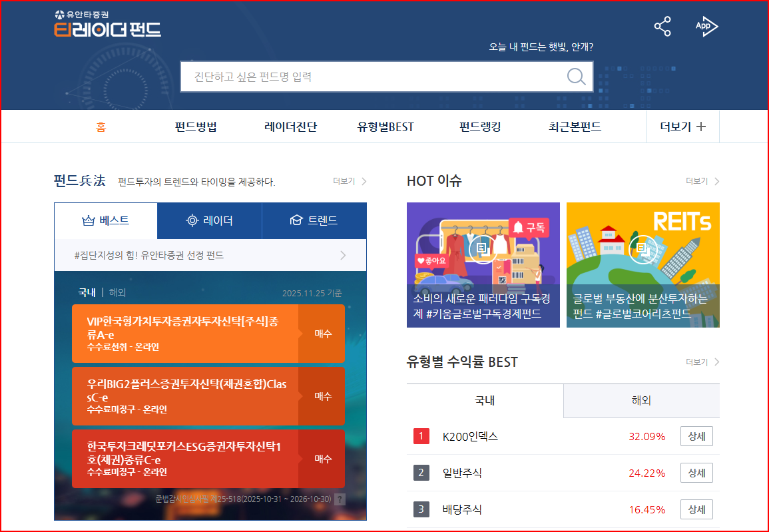Click 배당주식 row label
This screenshot has width=769, height=532.
pos(462,509)
